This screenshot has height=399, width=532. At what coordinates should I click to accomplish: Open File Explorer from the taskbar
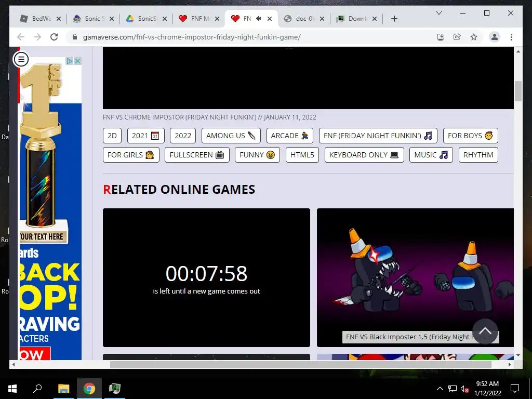pos(63,389)
